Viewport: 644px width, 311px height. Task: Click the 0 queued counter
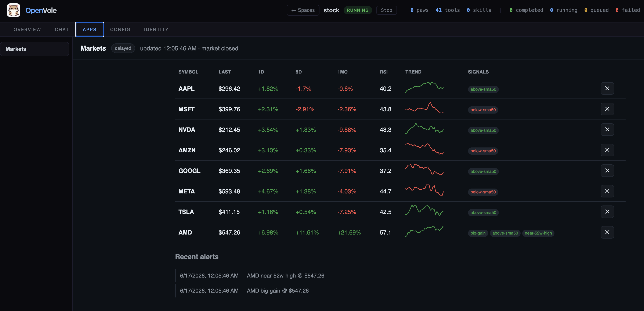(596, 10)
